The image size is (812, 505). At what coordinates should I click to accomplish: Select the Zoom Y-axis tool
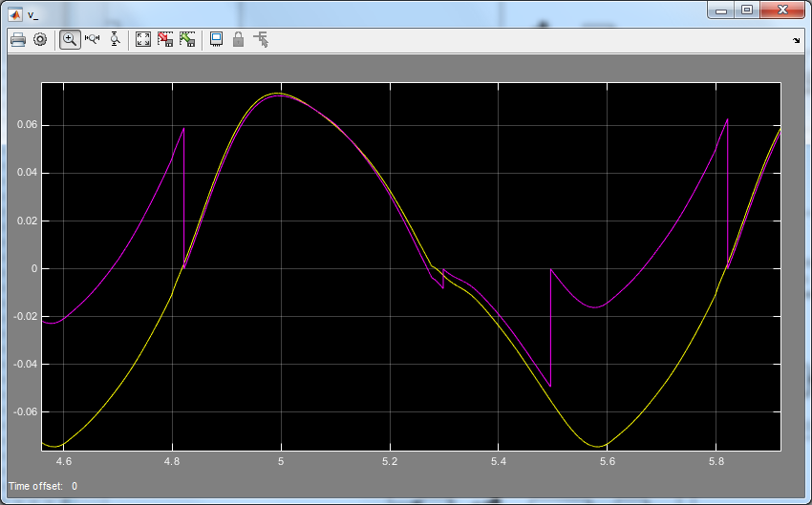tap(115, 39)
